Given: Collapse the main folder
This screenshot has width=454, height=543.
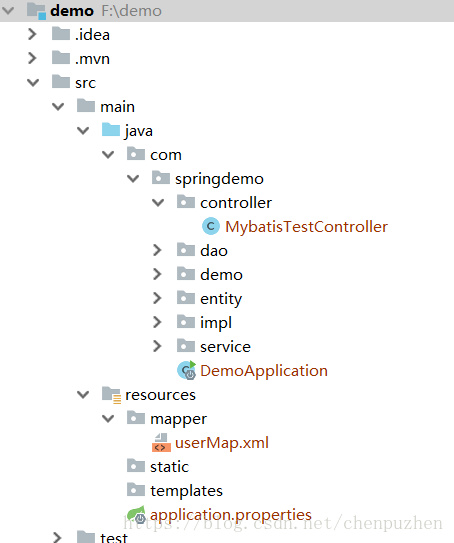Looking at the screenshot, I should (58, 106).
